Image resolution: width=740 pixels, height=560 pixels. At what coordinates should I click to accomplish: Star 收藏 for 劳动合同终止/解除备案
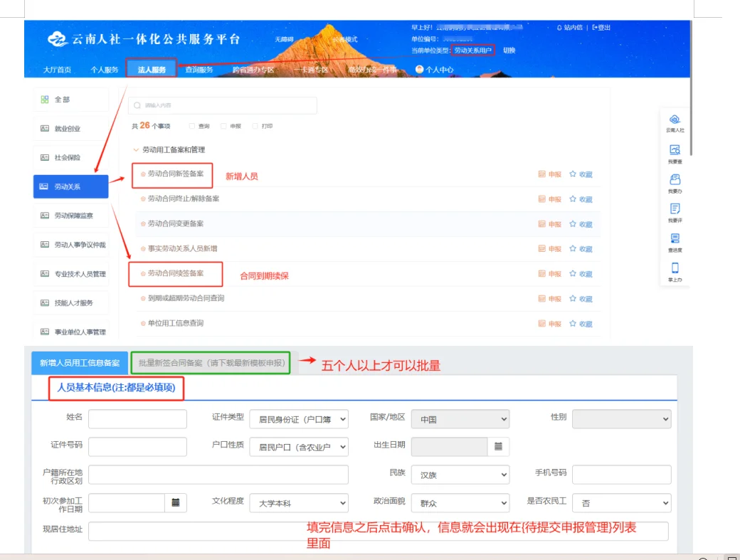(581, 199)
